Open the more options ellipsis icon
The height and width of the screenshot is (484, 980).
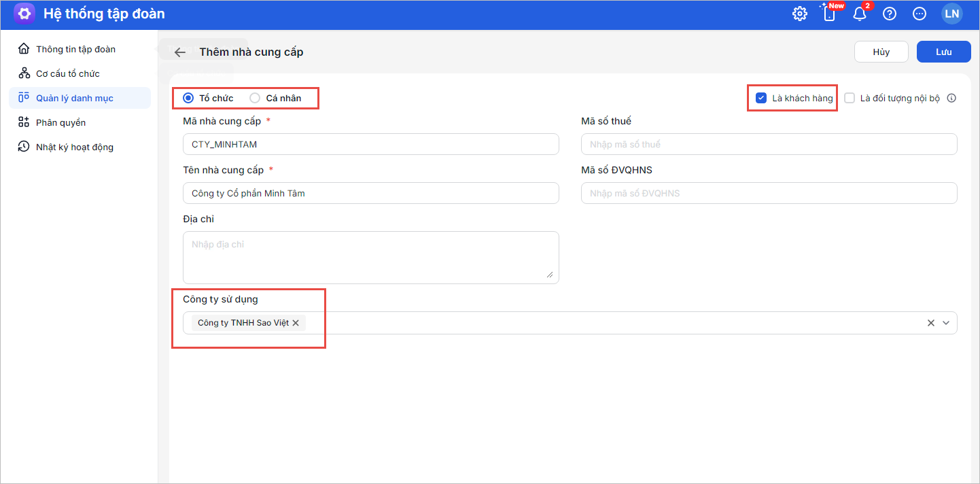(x=920, y=14)
